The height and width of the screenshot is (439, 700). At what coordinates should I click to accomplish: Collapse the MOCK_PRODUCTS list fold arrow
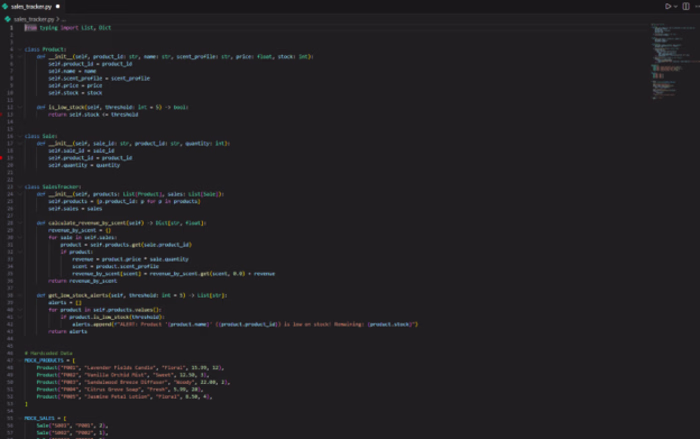tap(20, 360)
